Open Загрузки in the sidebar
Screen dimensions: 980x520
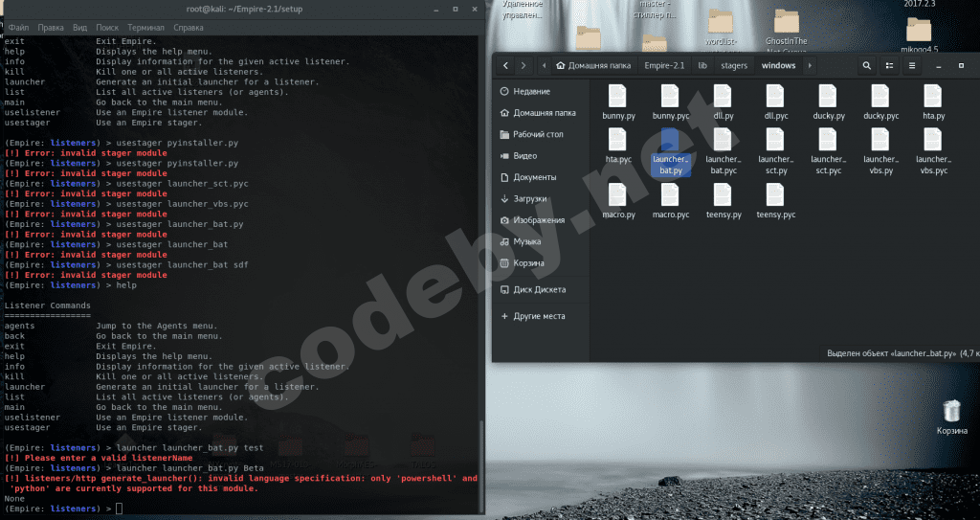540,198
